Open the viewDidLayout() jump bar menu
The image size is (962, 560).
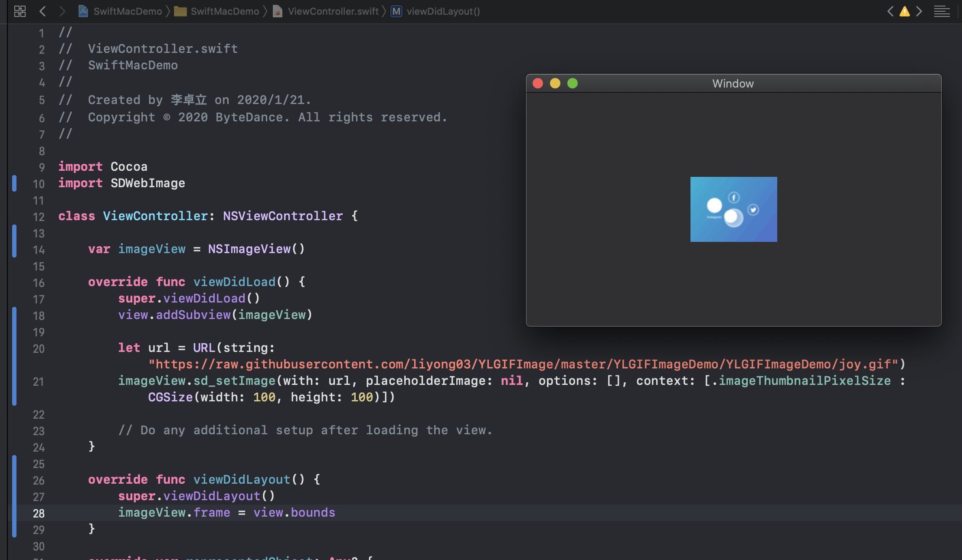[444, 11]
